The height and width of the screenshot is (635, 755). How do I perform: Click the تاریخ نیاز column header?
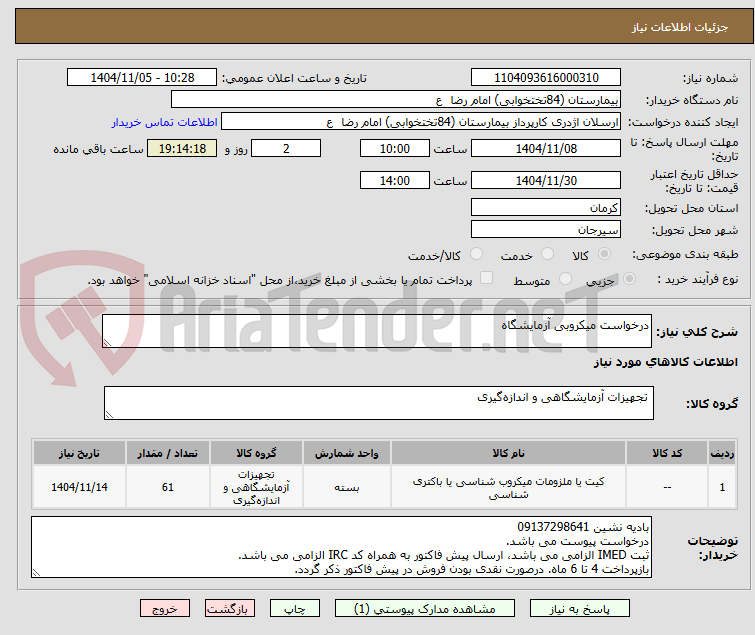[79, 453]
